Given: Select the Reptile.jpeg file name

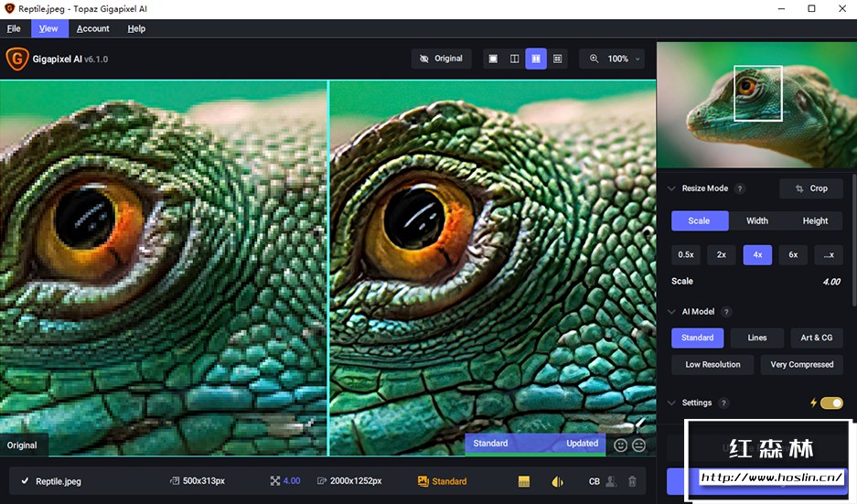Looking at the screenshot, I should 59,481.
